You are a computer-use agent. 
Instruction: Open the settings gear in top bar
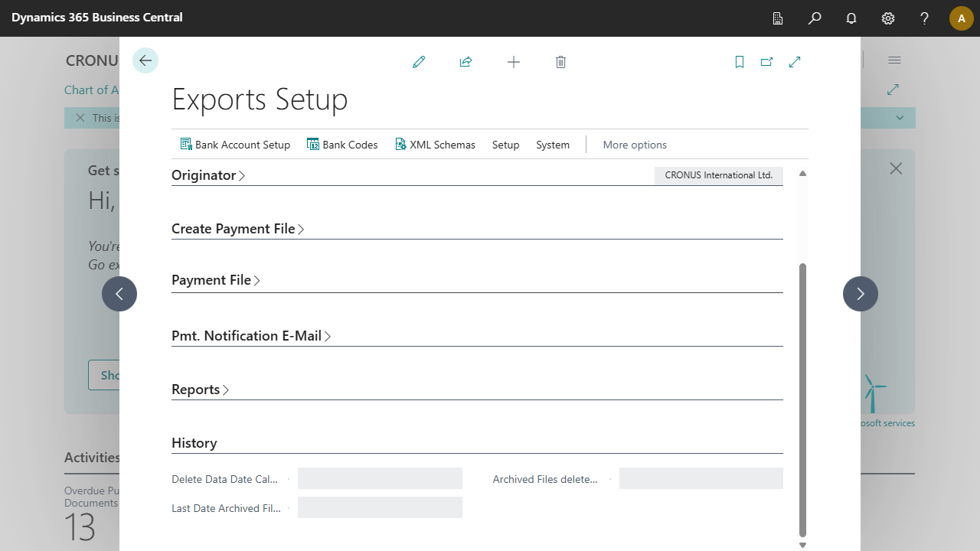coord(888,18)
